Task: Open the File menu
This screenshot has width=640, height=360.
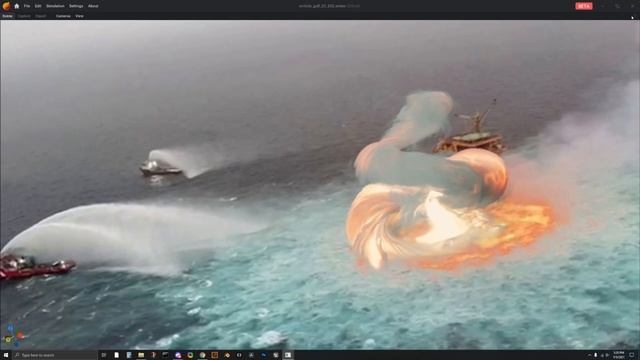Action: click(x=27, y=6)
